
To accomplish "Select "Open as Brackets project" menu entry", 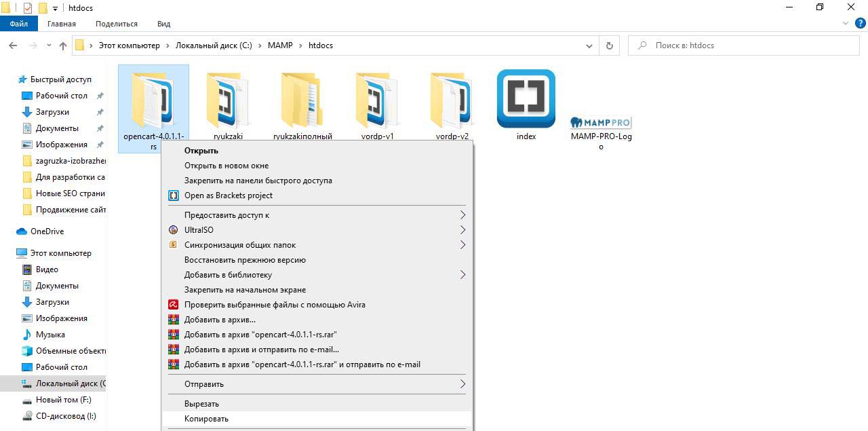I will pos(228,195).
